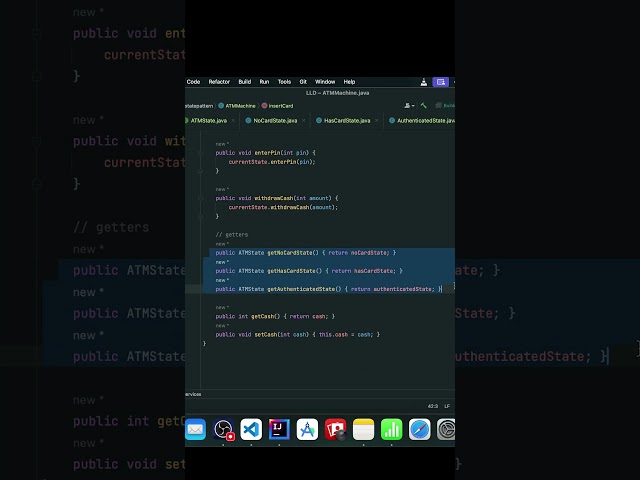Launch Visual Studio Code from dock
The height and width of the screenshot is (480, 640).
[x=251, y=429]
